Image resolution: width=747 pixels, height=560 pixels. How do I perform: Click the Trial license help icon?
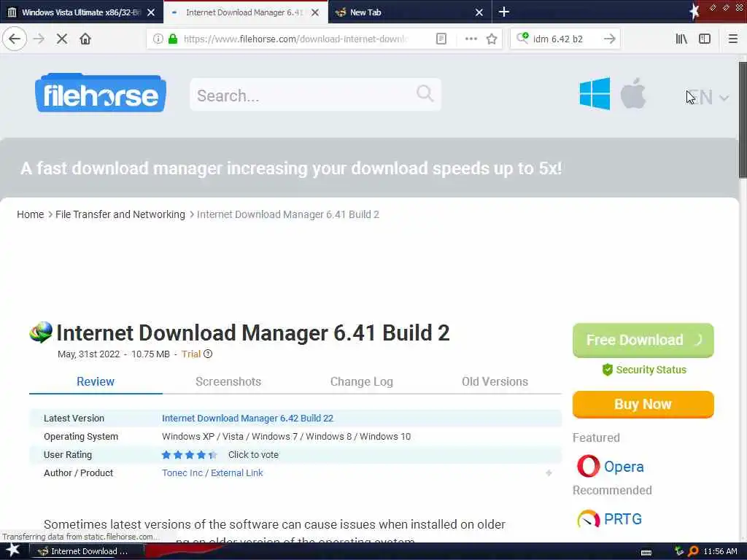coord(208,354)
